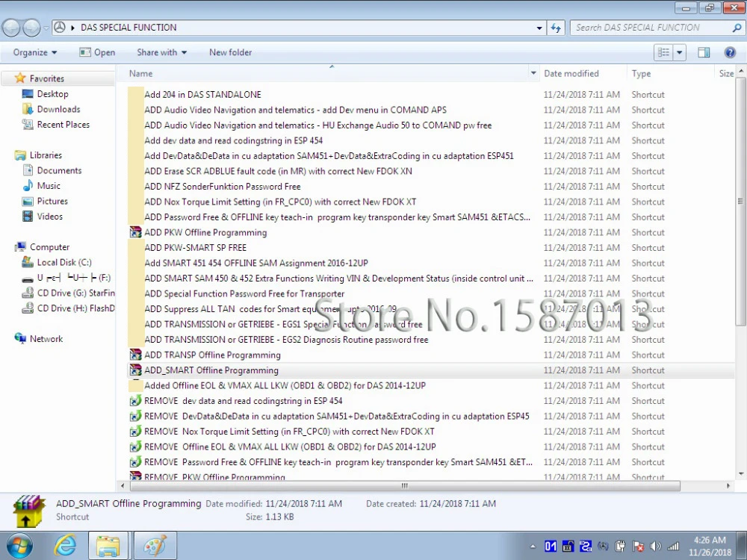Show the preview pane
This screenshot has width=747, height=560.
click(704, 52)
